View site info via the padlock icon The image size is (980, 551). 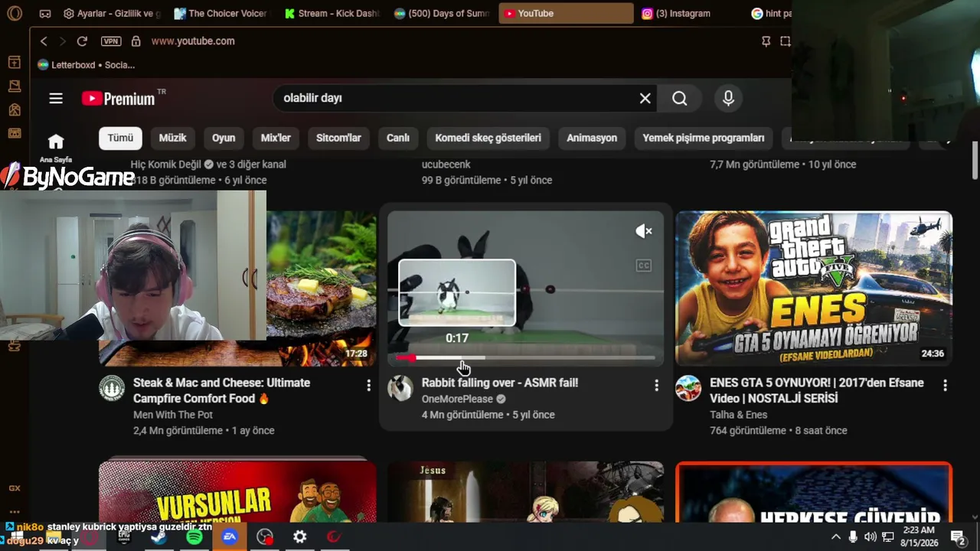[x=136, y=41]
